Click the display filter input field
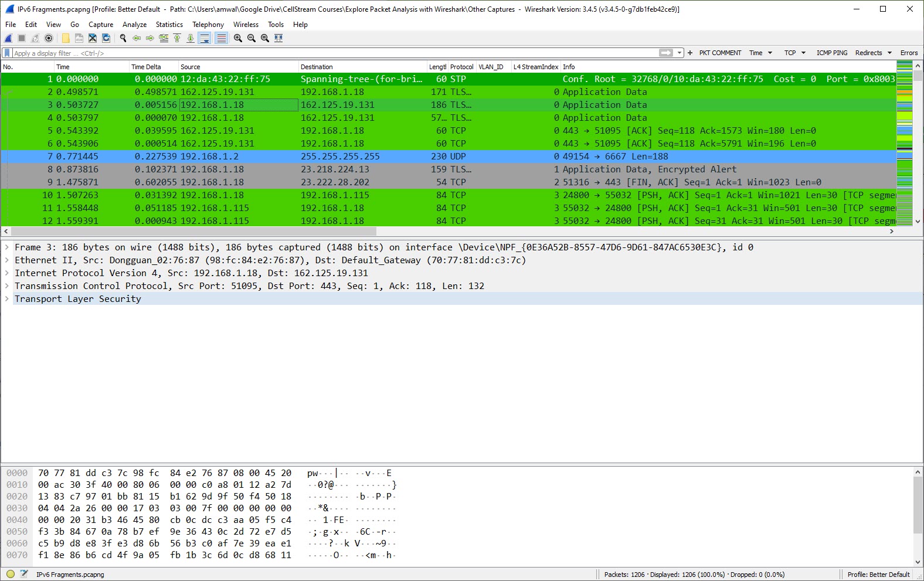 tap(334, 53)
